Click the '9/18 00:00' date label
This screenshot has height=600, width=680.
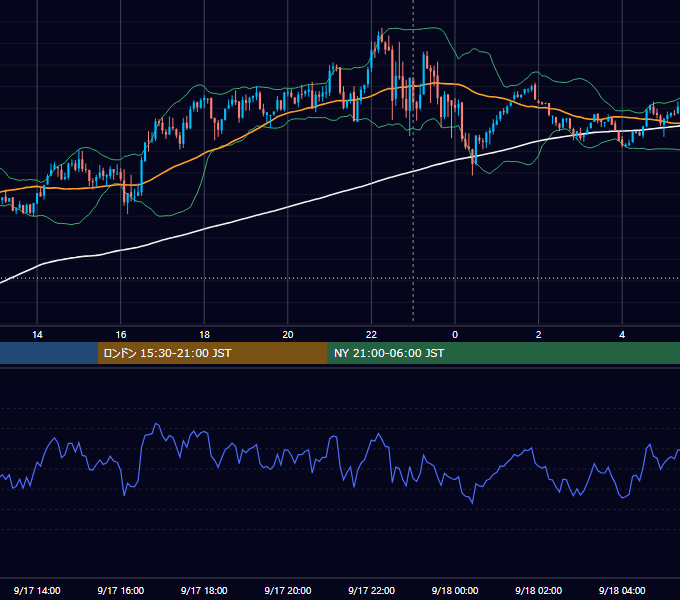coord(455,590)
